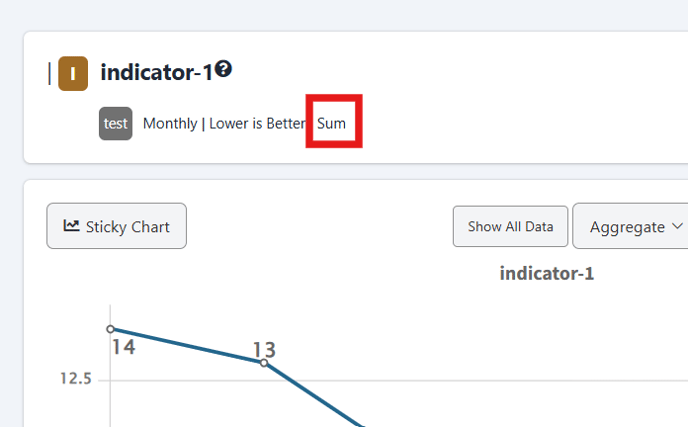Expand the chevron arrow on Aggregate

pyautogui.click(x=677, y=226)
